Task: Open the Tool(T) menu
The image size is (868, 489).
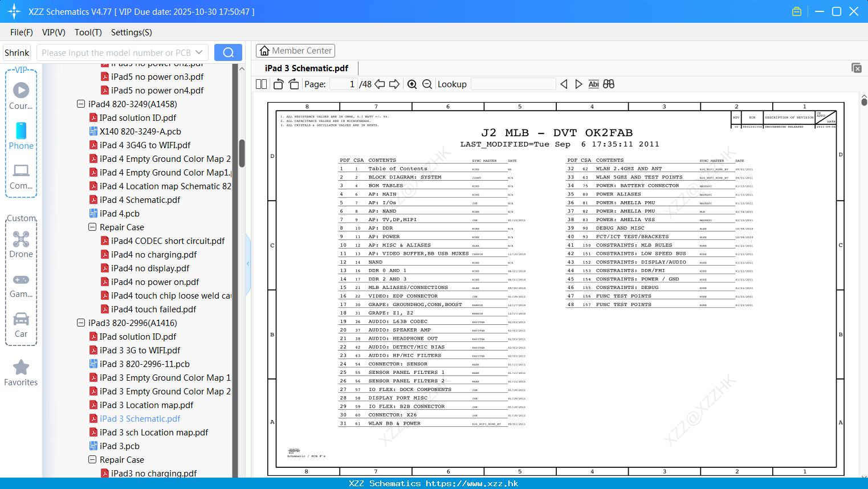Action: [88, 32]
